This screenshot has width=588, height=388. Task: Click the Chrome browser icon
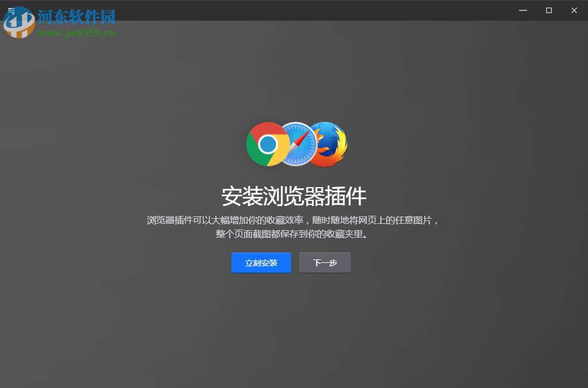tap(268, 143)
